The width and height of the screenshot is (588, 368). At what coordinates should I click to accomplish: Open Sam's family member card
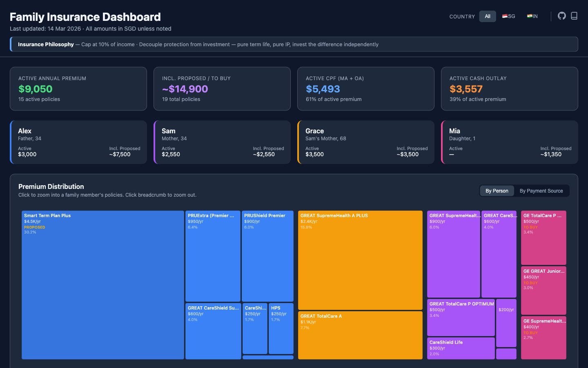(x=222, y=142)
